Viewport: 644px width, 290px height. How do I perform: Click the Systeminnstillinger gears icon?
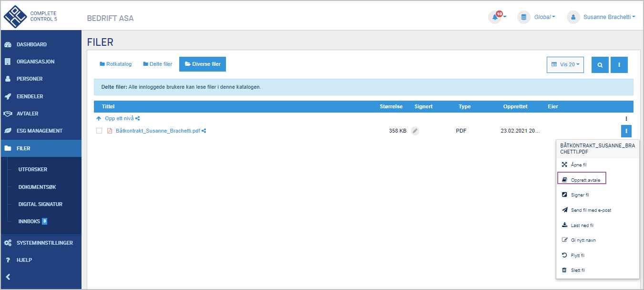coord(8,243)
